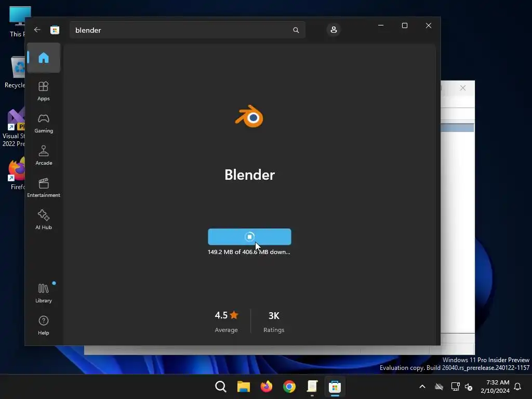532x399 pixels.
Task: Open the notification bell
Action: (517, 387)
